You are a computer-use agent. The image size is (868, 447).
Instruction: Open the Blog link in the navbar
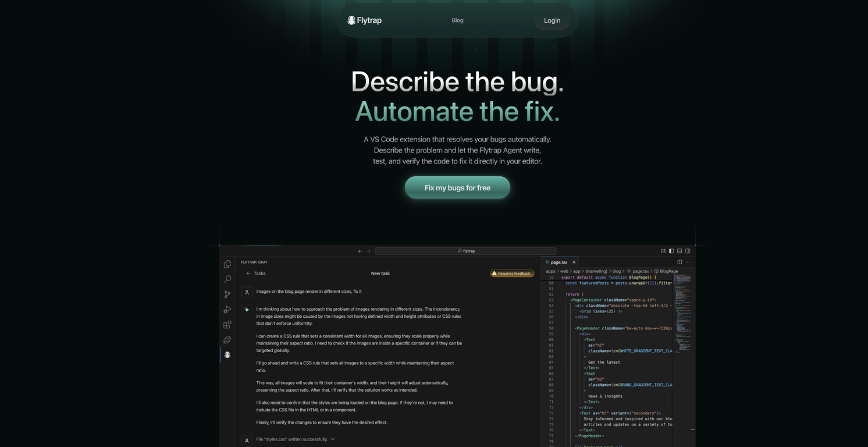(458, 20)
